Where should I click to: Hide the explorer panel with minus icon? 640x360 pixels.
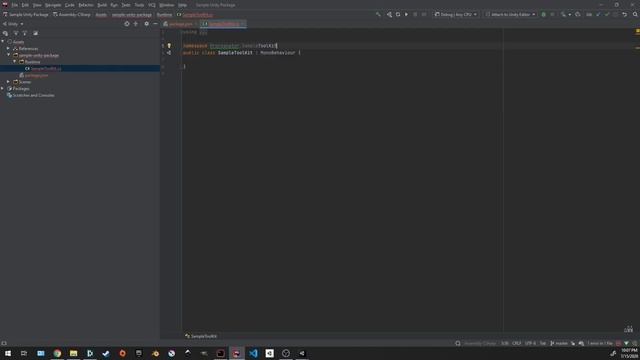point(156,24)
